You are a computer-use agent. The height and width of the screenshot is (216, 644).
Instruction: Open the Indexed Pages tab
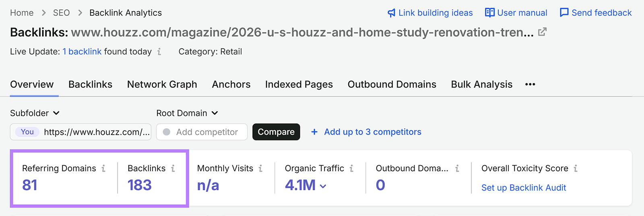point(299,84)
